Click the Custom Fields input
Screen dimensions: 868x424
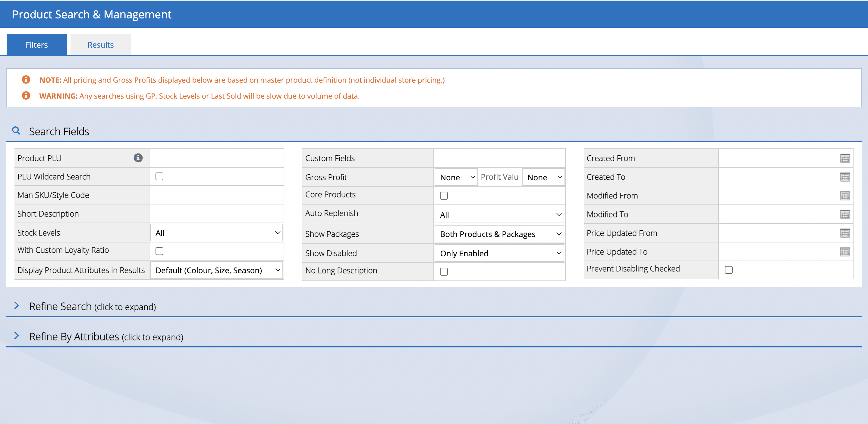pos(499,158)
